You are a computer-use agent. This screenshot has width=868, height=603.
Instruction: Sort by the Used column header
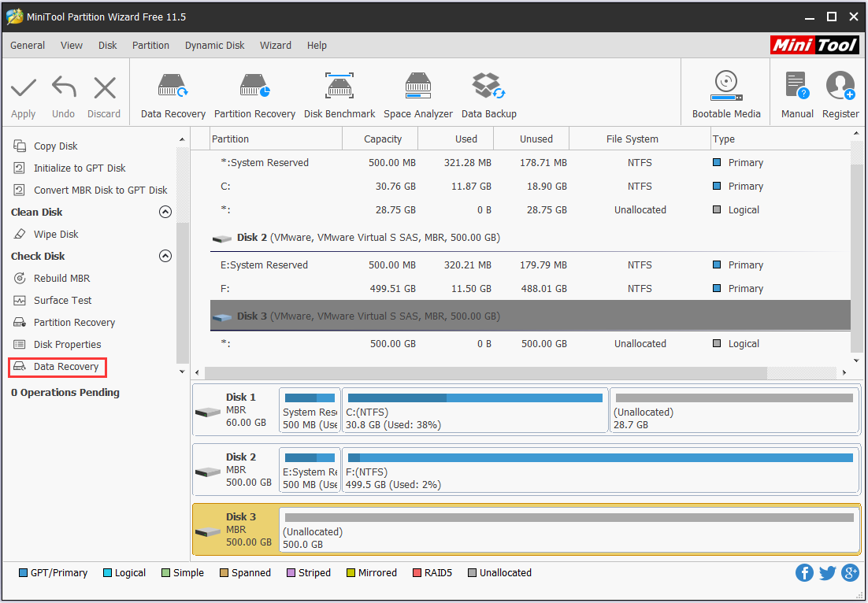click(x=456, y=139)
